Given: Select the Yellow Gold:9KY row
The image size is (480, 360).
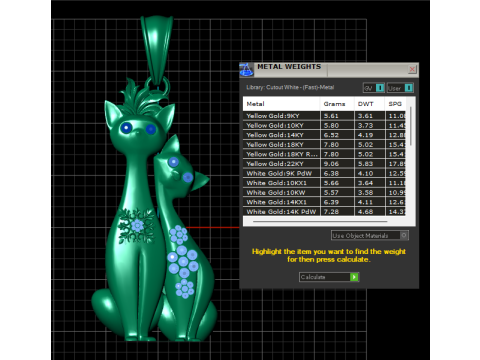Looking at the screenshot, I should click(324, 116).
